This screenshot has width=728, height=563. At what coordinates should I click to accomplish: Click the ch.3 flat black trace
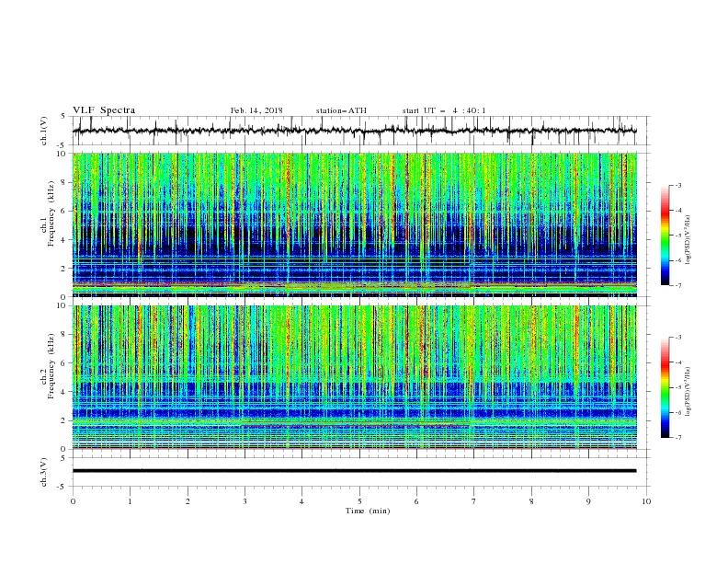tap(355, 471)
